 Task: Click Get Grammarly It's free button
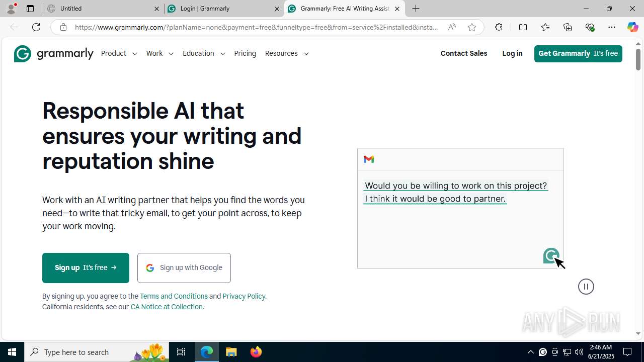(578, 53)
